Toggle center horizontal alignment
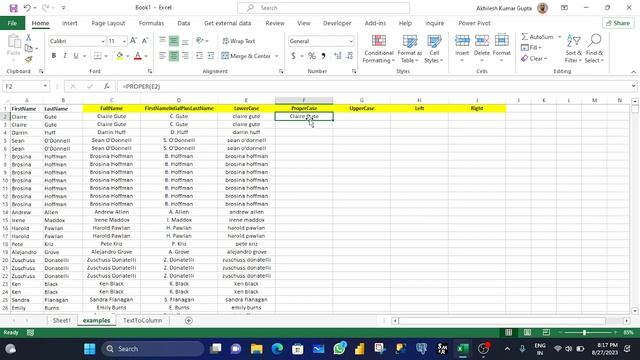The image size is (640, 360). tap(173, 56)
